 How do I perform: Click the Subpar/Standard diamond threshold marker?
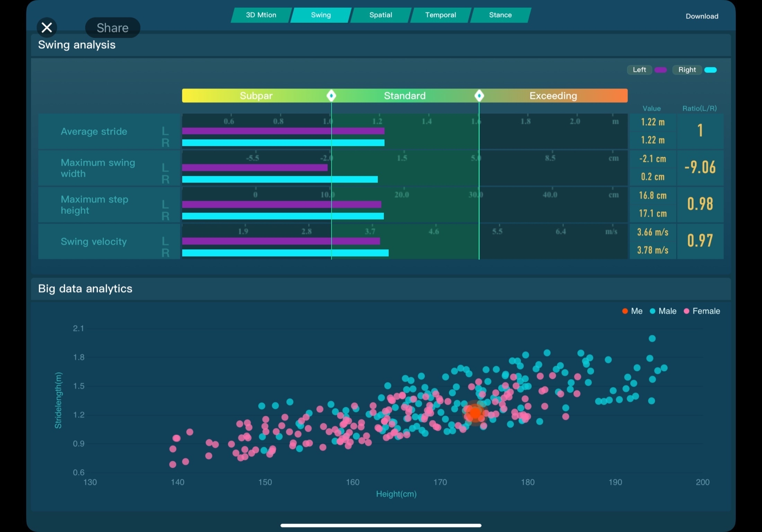[x=331, y=96]
